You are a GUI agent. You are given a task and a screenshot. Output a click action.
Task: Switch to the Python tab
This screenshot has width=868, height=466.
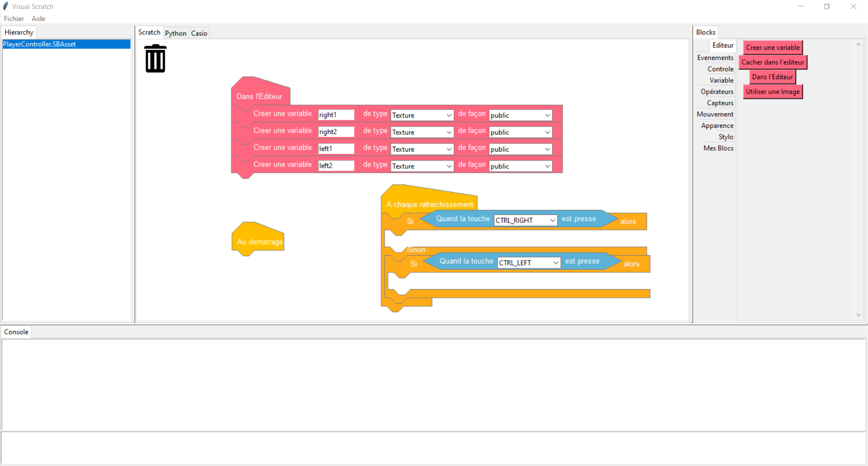click(175, 33)
